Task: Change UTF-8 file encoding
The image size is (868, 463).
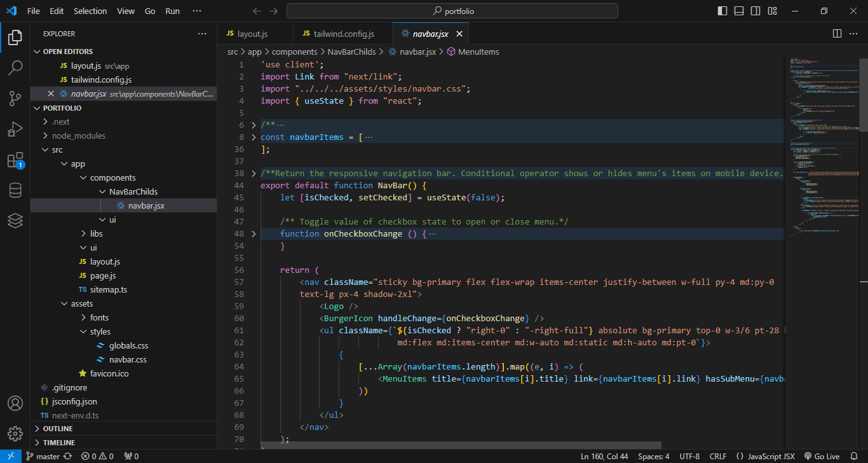Action: pos(689,456)
